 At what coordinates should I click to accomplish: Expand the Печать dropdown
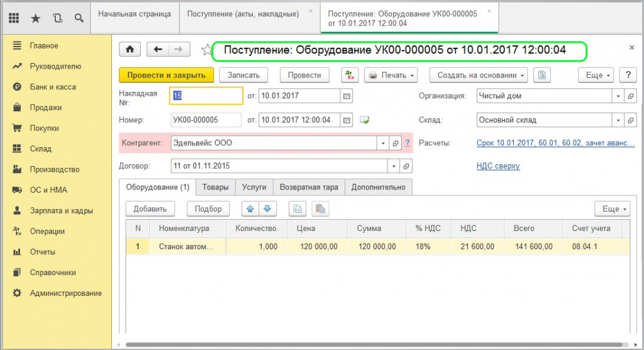[391, 75]
